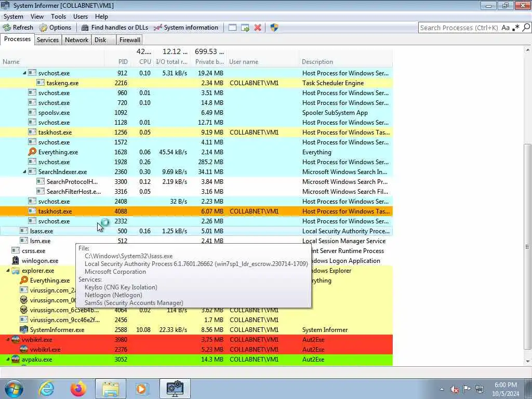Open System information window
Image resolution: width=532 pixels, height=399 pixels.
coord(186,28)
